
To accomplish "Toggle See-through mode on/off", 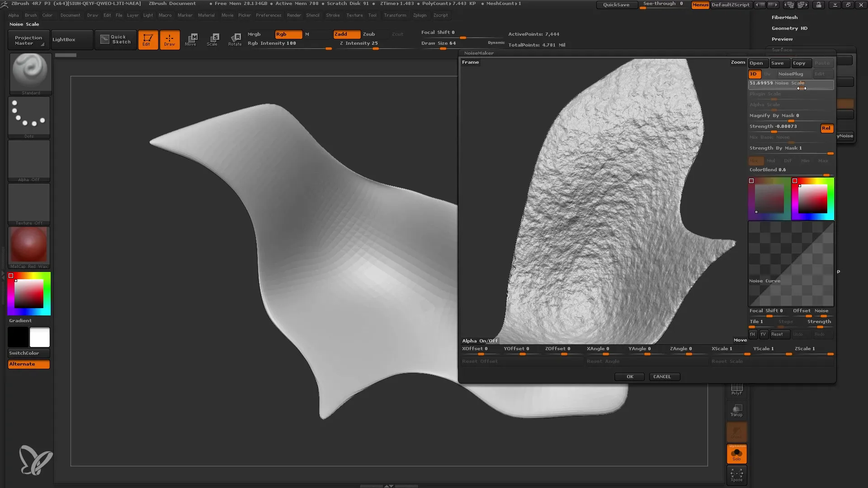I will [663, 4].
